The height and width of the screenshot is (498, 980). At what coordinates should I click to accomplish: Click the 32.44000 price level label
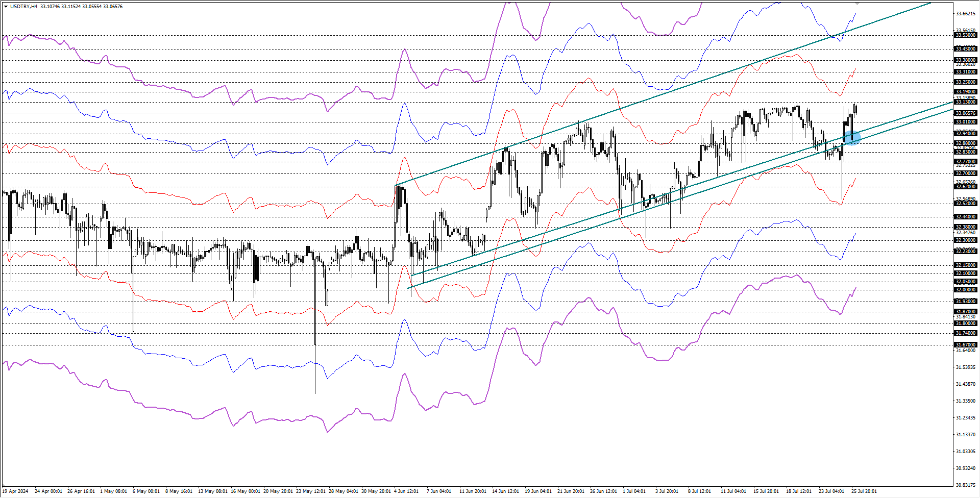965,217
